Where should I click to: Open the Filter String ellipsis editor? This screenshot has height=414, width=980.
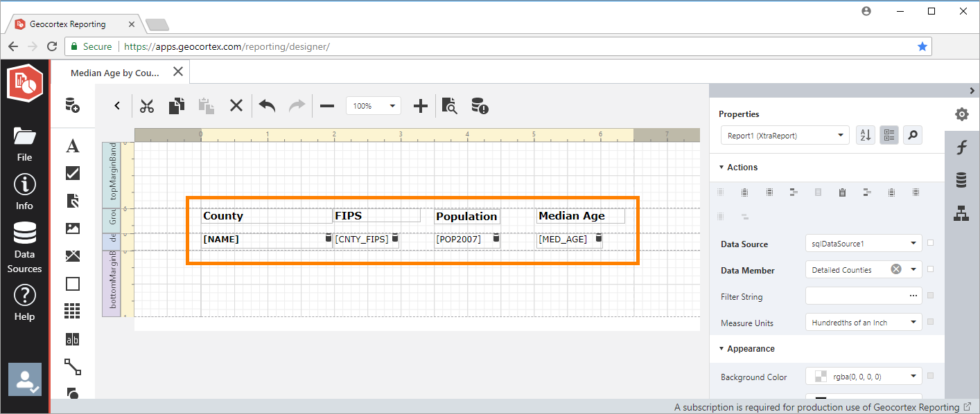click(x=913, y=296)
